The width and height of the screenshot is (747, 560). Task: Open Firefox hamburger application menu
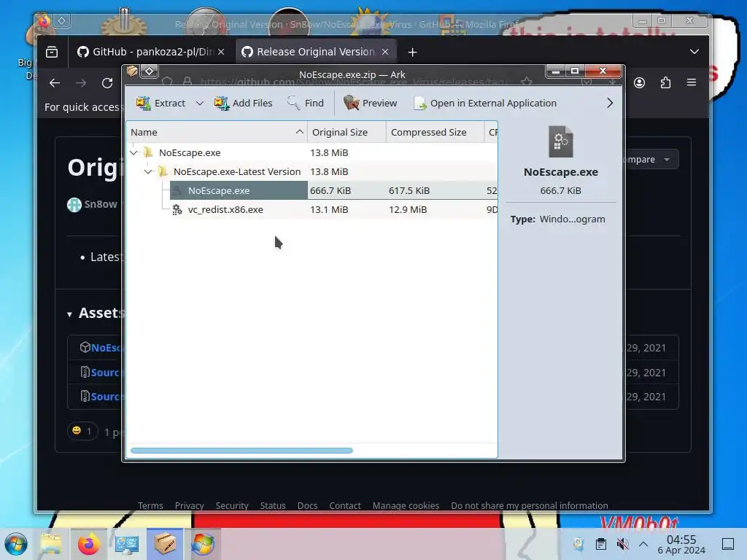[x=692, y=83]
